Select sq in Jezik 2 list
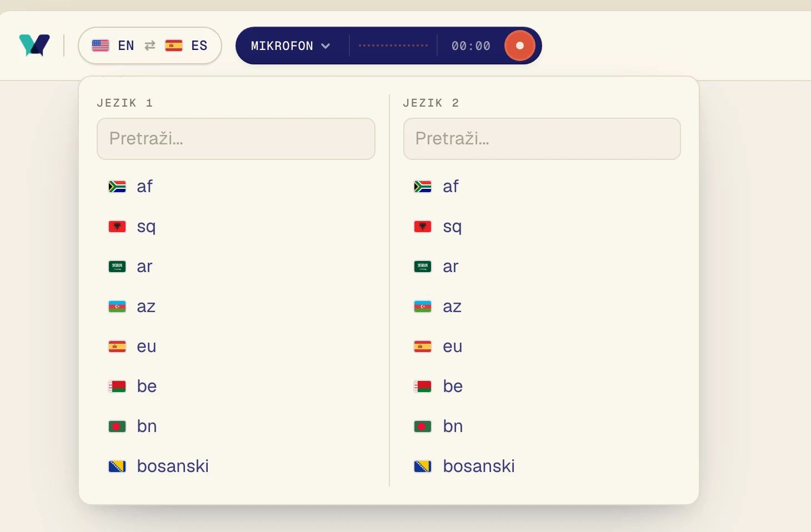This screenshot has height=532, width=811. click(542, 227)
